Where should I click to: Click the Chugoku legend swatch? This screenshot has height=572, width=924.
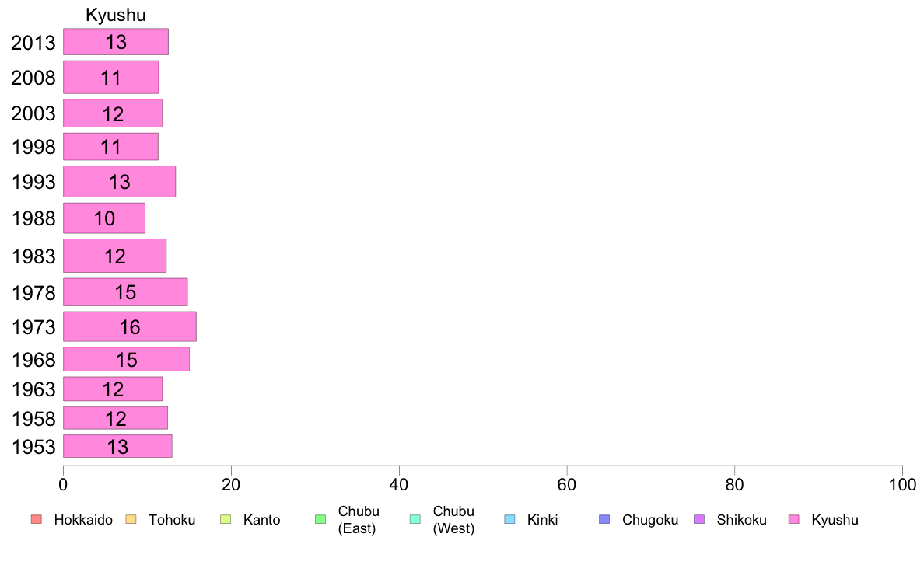coord(604,519)
